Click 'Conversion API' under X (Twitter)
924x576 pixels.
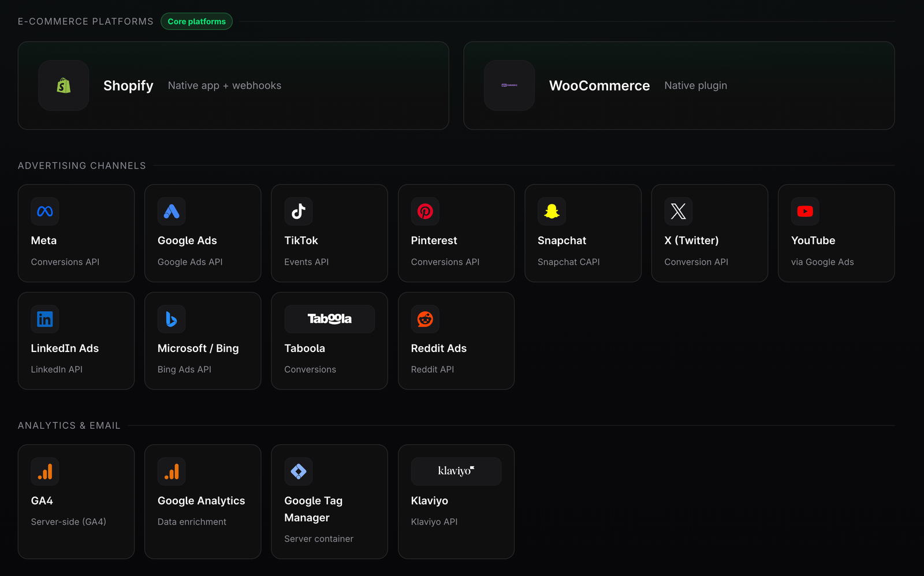(696, 262)
